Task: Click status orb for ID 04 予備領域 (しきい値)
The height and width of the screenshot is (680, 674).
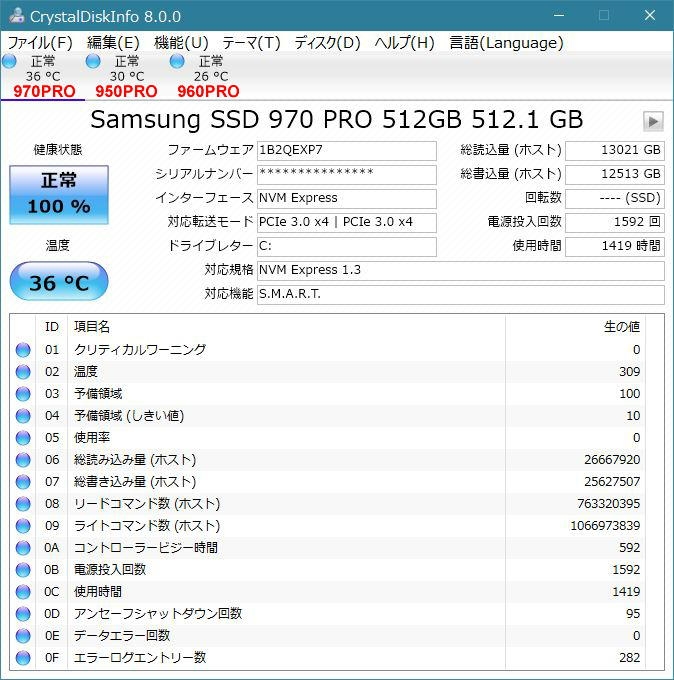Action: tap(23, 416)
